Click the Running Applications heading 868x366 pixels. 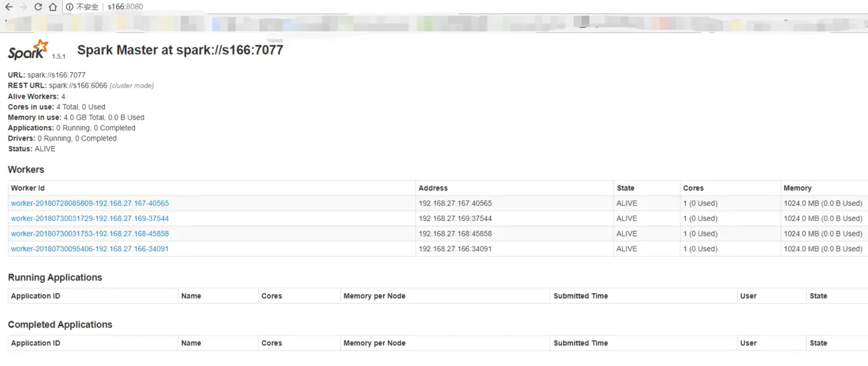(55, 278)
